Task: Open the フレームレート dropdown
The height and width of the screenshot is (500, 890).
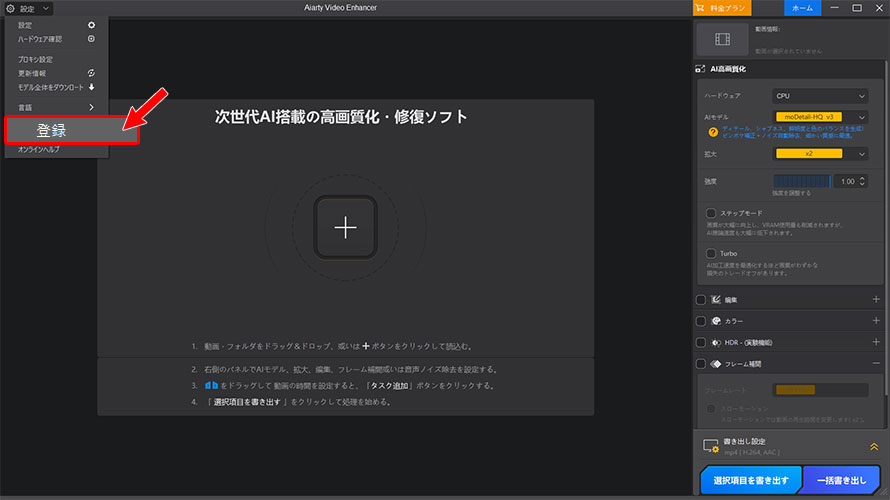Action: tap(820, 390)
